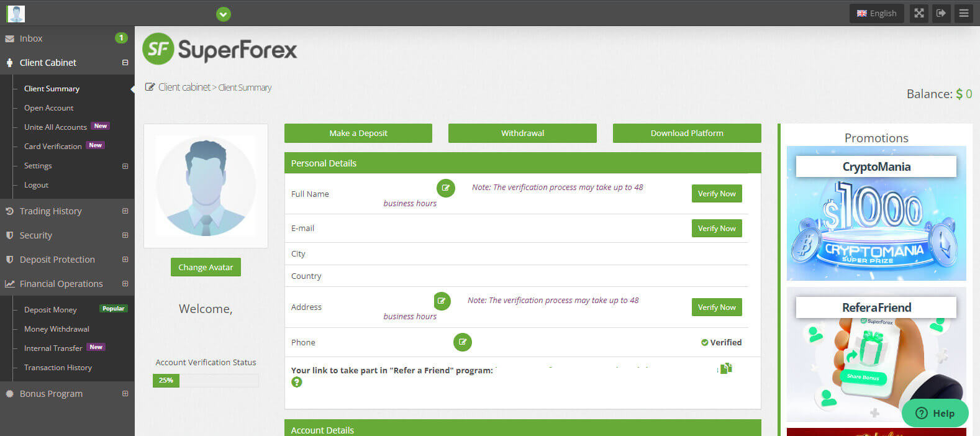This screenshot has height=436, width=980.
Task: Open the Inbox menu item
Action: click(x=31, y=39)
